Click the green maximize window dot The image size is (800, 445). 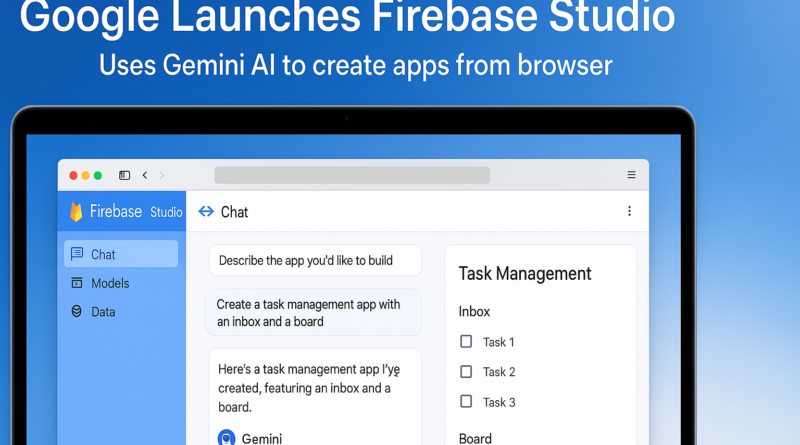(98, 176)
